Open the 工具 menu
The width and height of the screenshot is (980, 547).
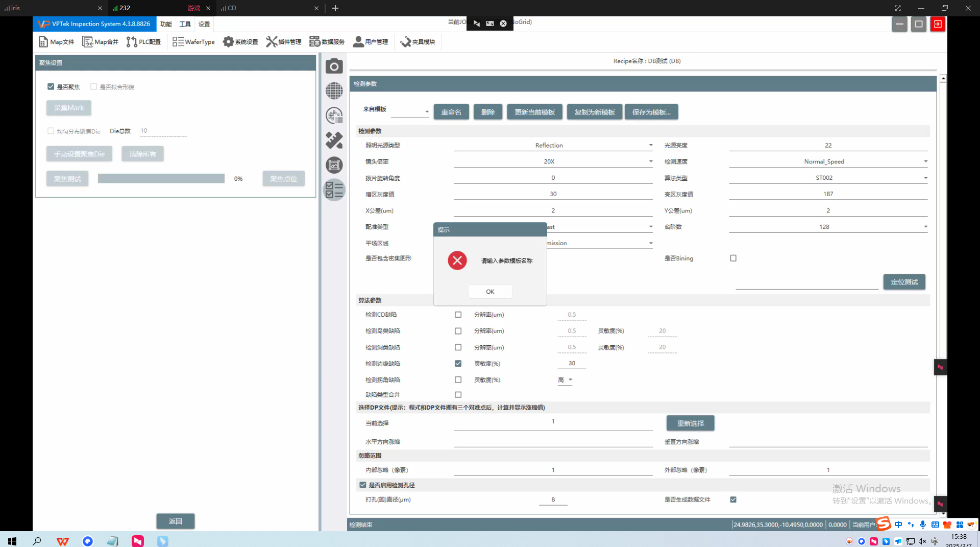[185, 24]
